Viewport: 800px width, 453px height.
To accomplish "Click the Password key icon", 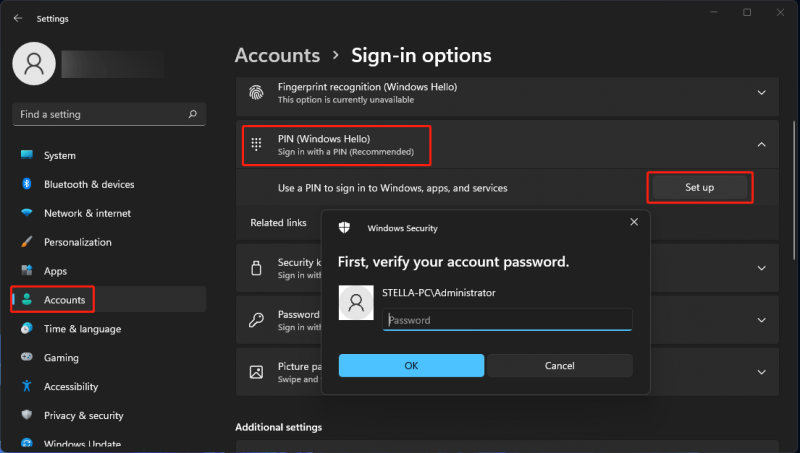I will click(256, 320).
